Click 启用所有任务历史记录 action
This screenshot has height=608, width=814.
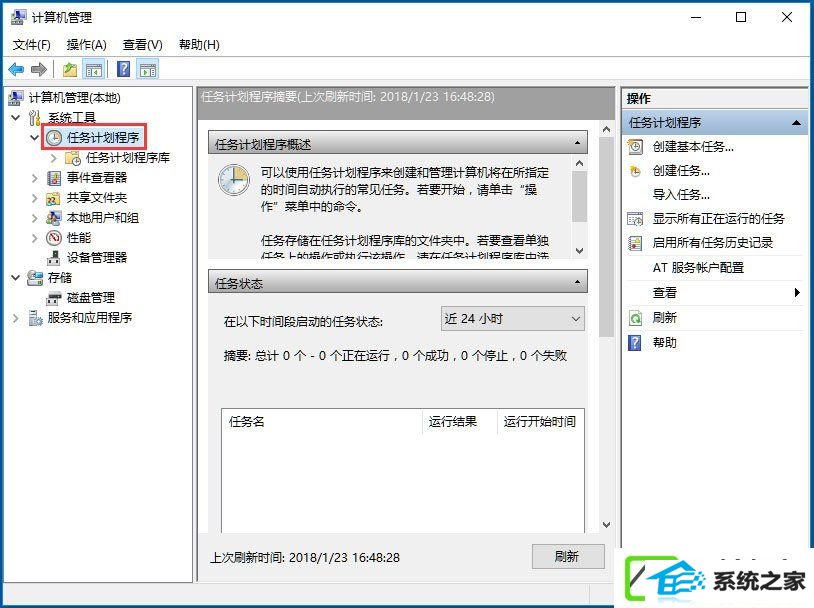point(712,242)
